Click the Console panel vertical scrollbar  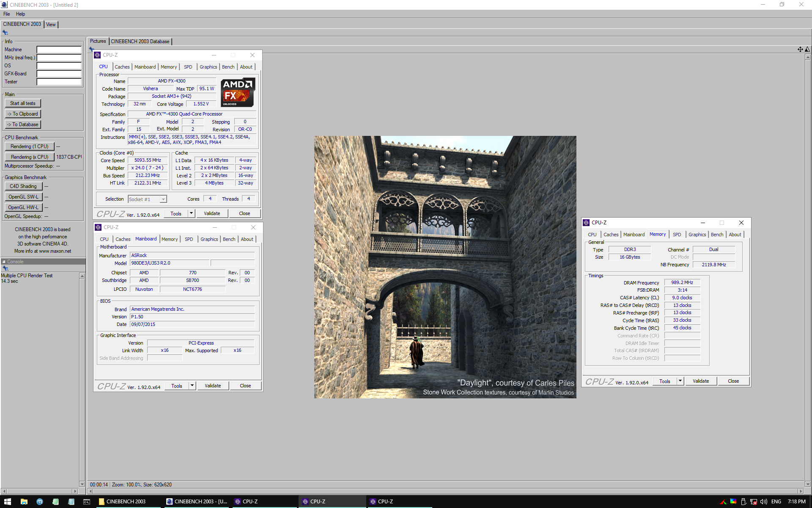pyautogui.click(x=82, y=380)
